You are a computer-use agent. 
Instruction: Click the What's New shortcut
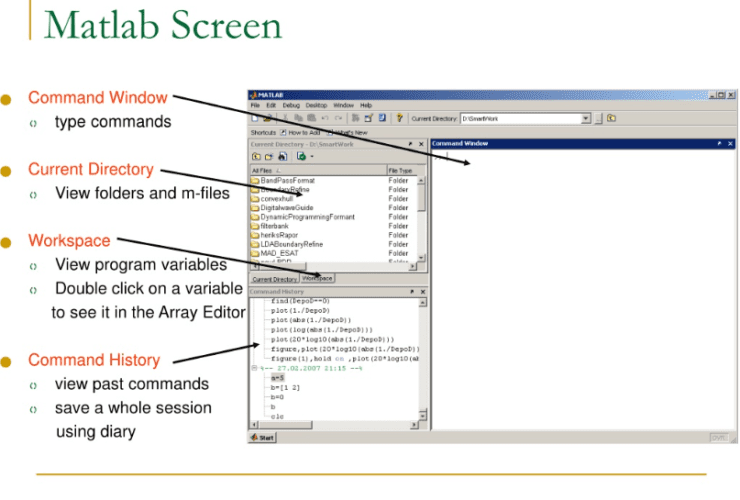click(347, 133)
